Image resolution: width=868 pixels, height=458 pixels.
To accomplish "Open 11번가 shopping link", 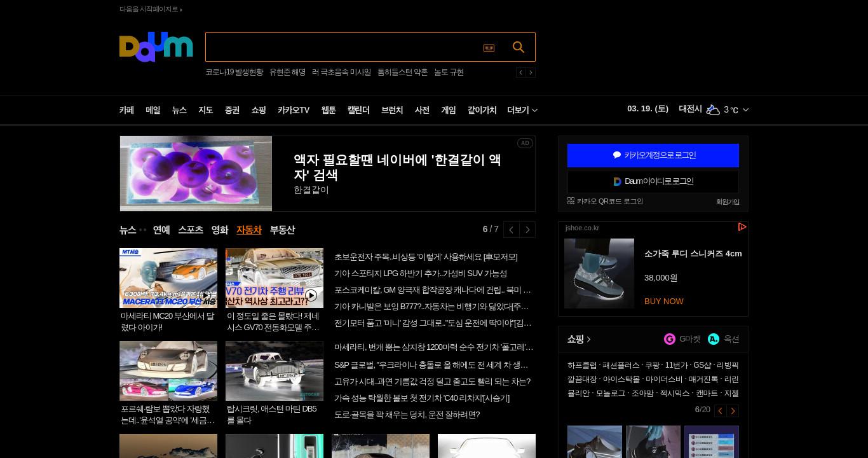I will (x=676, y=365).
